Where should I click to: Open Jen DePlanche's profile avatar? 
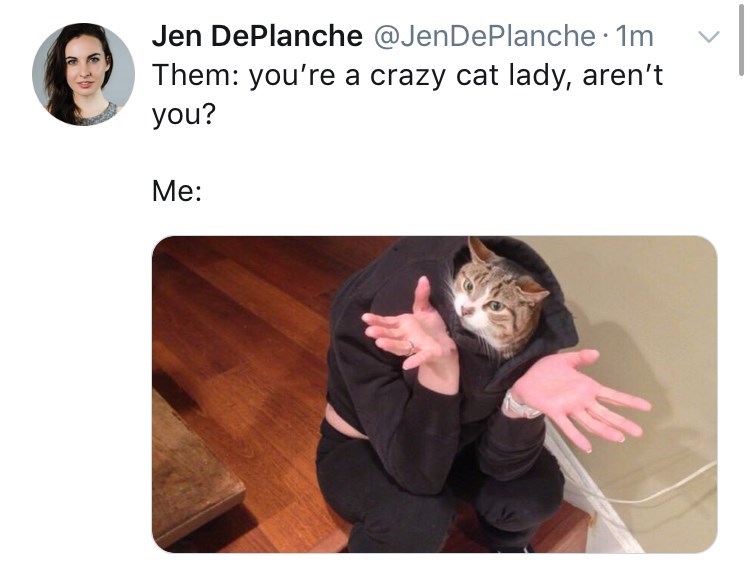tap(83, 74)
